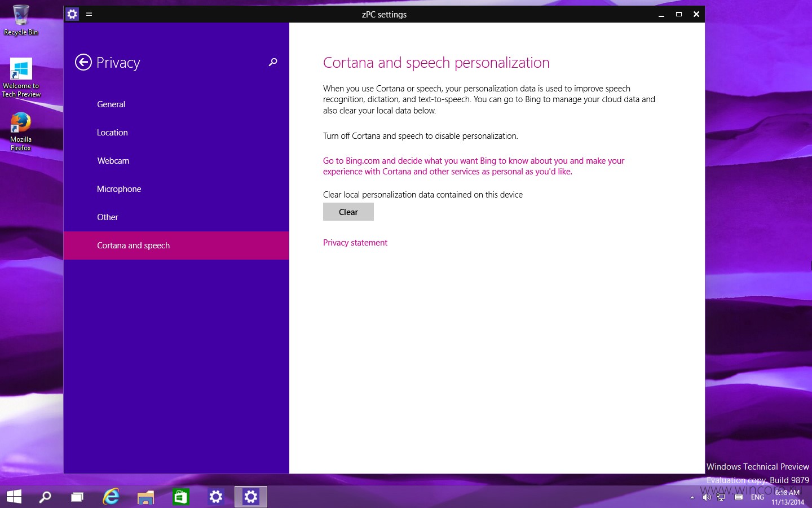812x508 pixels.
Task: Open the Recycle Bin desktop icon
Action: [x=21, y=20]
